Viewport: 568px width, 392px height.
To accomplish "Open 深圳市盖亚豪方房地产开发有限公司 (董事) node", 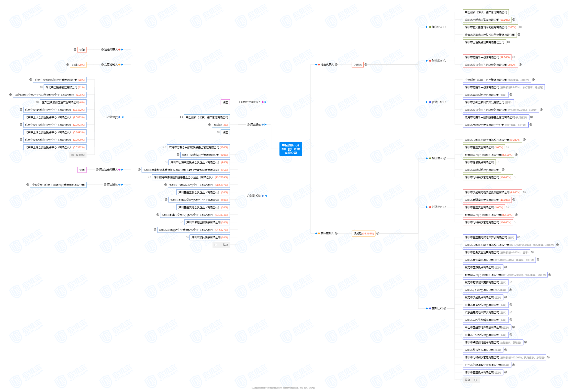I will click(x=490, y=237).
